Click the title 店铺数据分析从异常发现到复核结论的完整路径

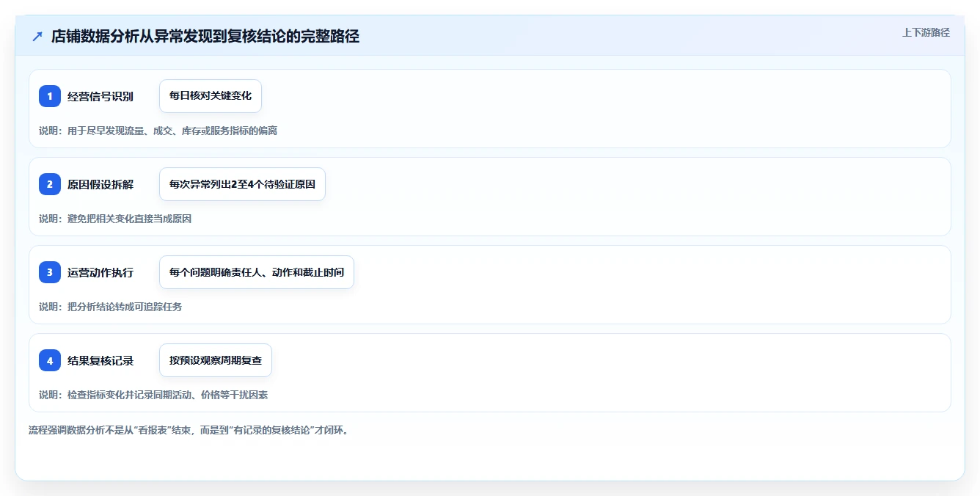pyautogui.click(x=205, y=37)
